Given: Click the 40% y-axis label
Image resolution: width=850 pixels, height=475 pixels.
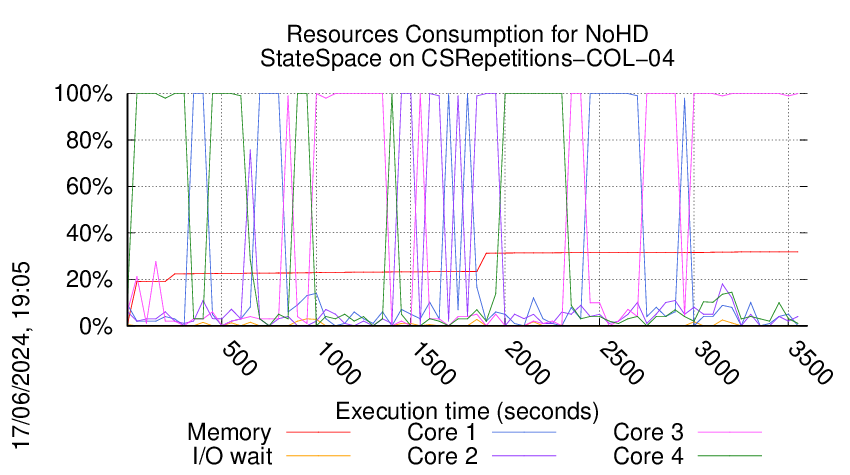Looking at the screenshot, I should tap(89, 234).
